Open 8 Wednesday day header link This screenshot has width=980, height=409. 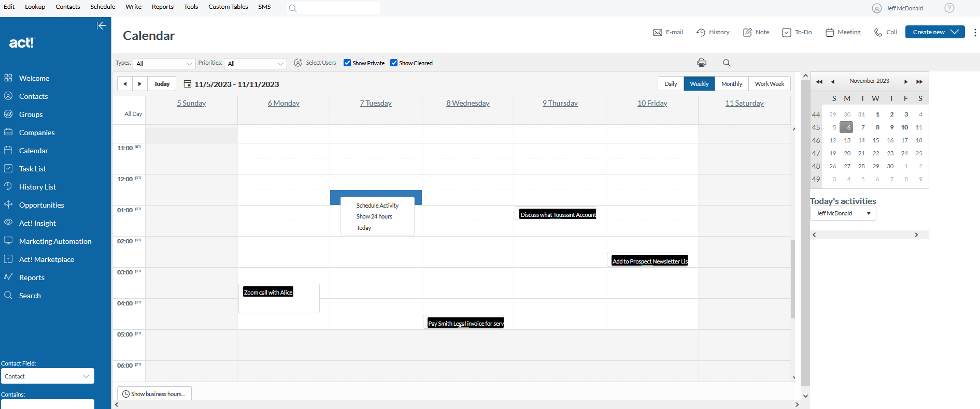point(468,103)
